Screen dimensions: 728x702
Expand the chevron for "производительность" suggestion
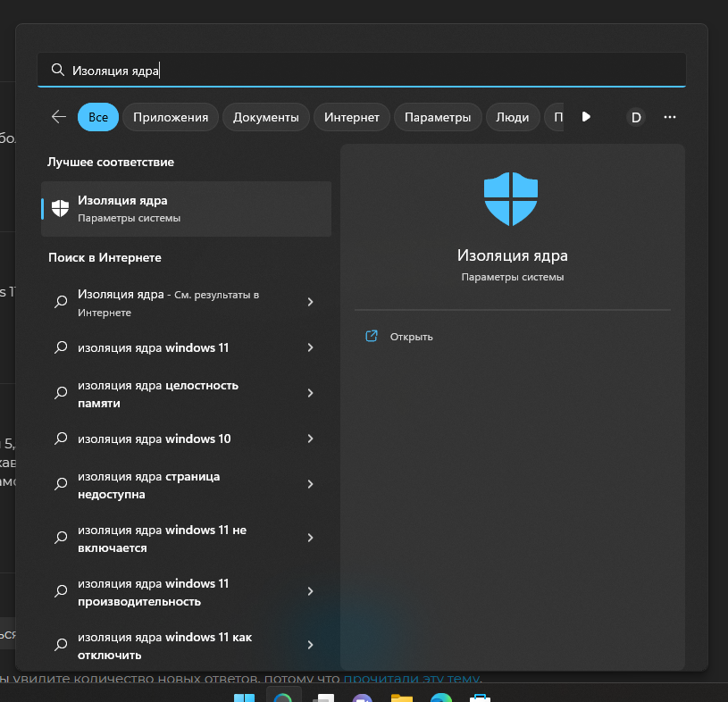pyautogui.click(x=310, y=591)
